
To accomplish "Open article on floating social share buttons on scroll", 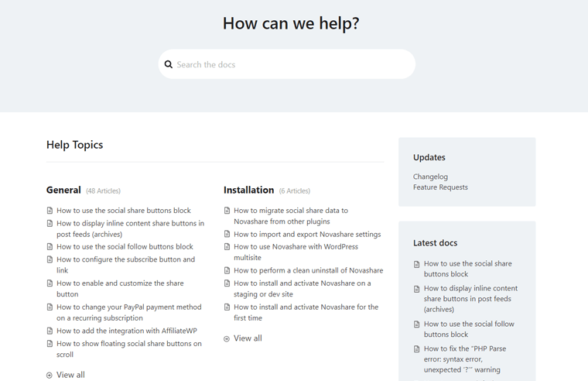I will tap(129, 348).
